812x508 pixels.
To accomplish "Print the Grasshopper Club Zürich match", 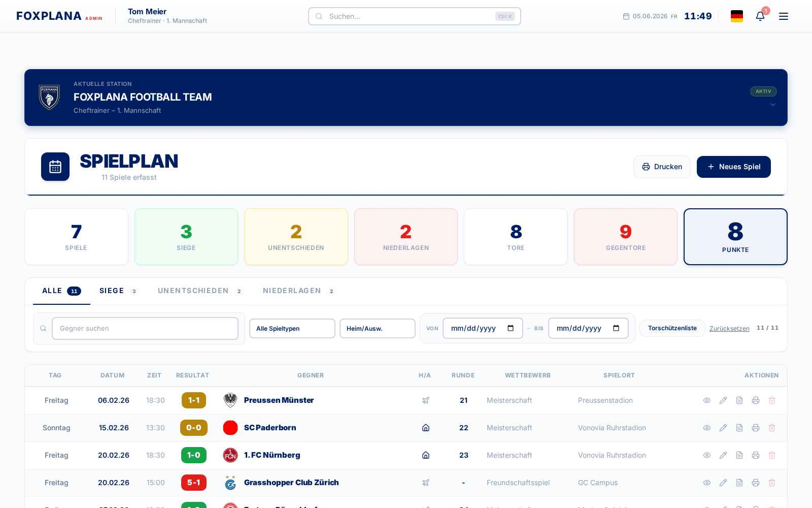I will pos(756,483).
